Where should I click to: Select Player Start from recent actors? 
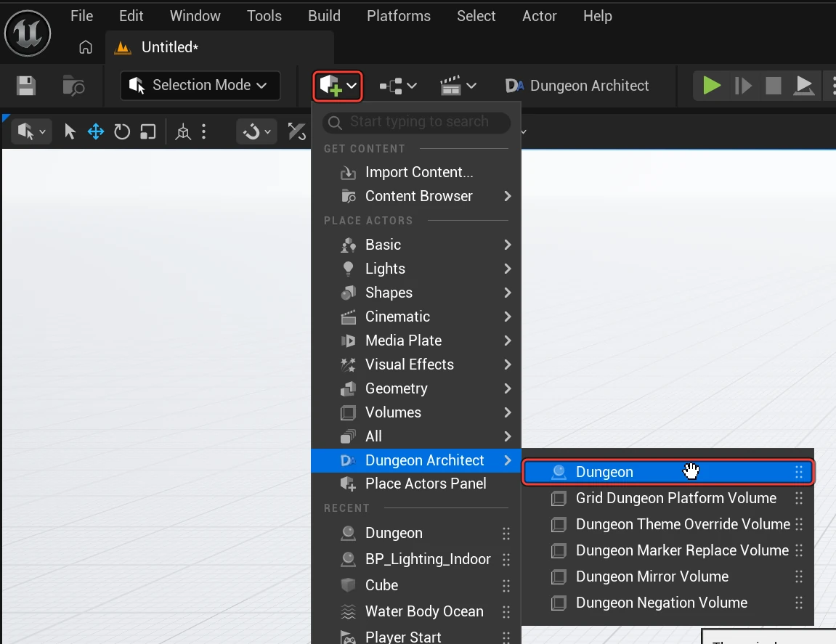pyautogui.click(x=416, y=637)
